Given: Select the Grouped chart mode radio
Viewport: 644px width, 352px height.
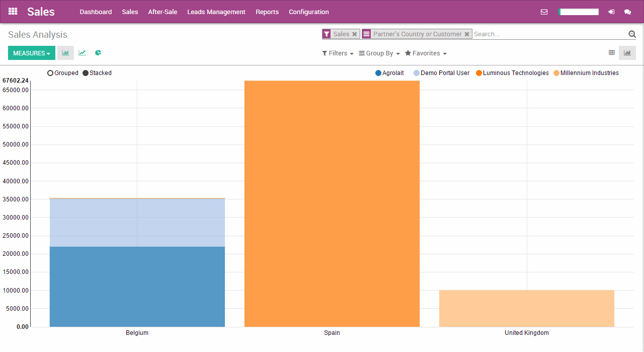Looking at the screenshot, I should click(50, 73).
